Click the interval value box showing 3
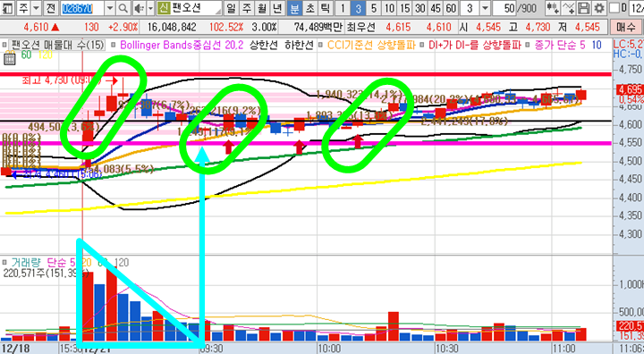The width and height of the screenshot is (644, 354). (470, 8)
